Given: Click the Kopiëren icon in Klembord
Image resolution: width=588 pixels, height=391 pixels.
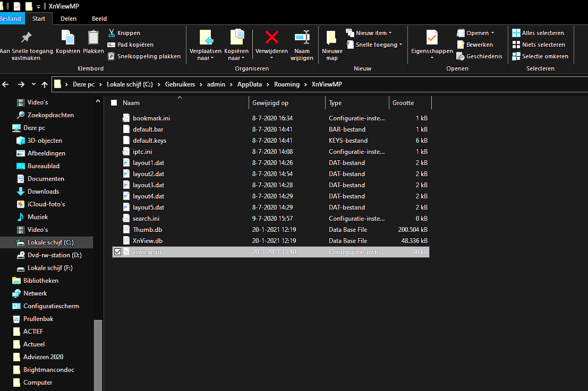Looking at the screenshot, I should click(x=68, y=38).
